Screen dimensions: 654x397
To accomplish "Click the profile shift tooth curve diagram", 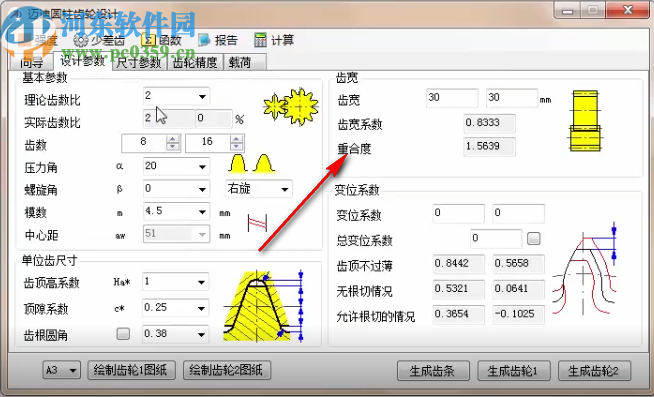I will 584,269.
